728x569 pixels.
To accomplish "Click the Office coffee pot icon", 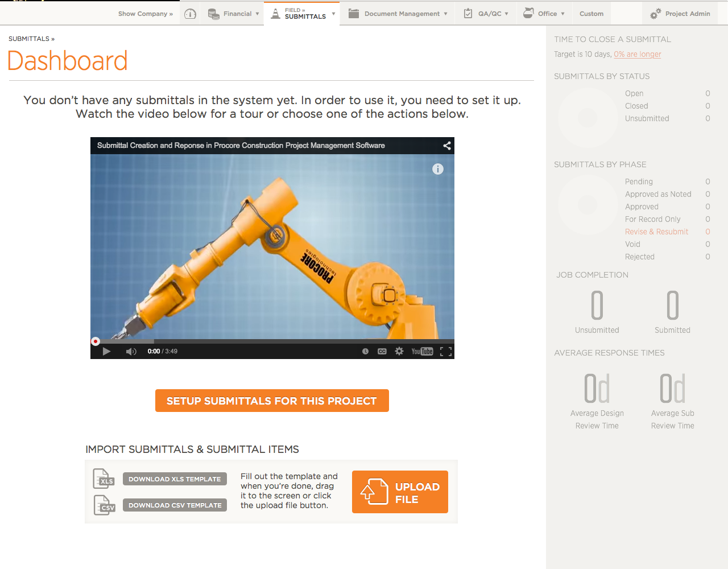I will 528,13.
